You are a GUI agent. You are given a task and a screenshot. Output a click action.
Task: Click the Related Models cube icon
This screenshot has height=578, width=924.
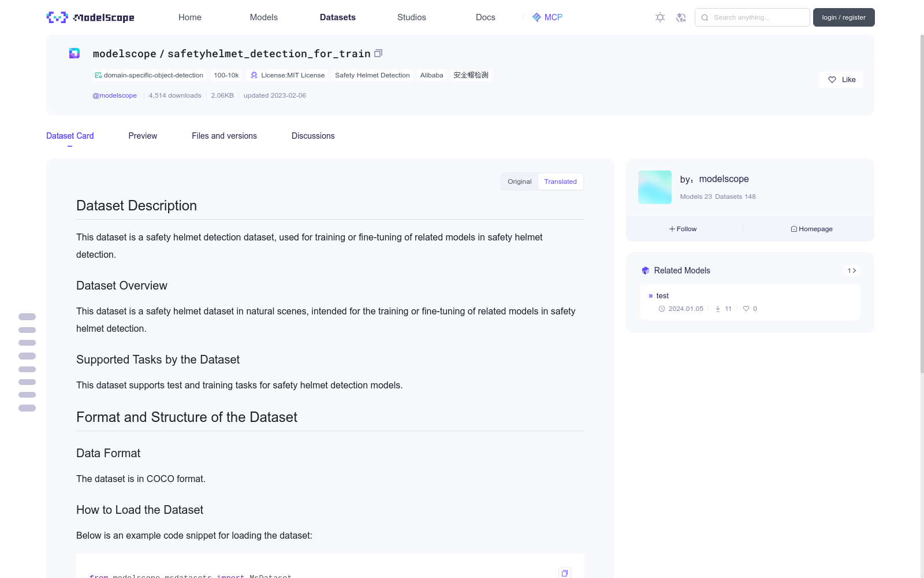tap(646, 271)
